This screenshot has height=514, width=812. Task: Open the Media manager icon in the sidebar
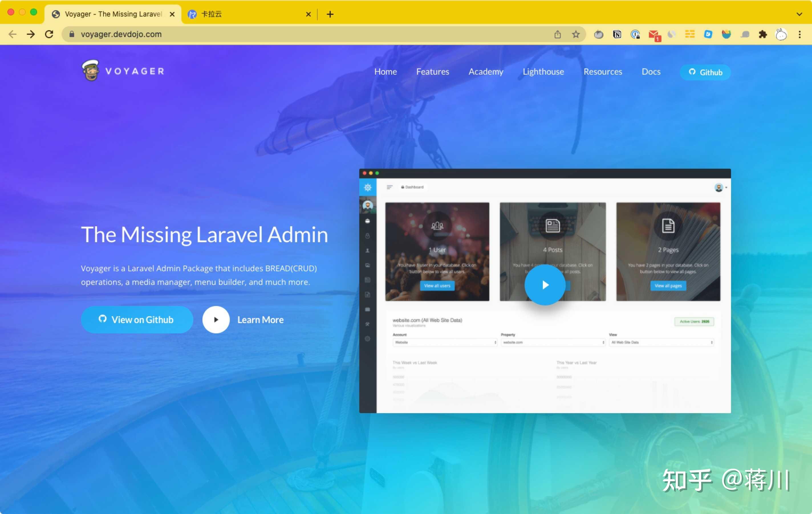(368, 266)
